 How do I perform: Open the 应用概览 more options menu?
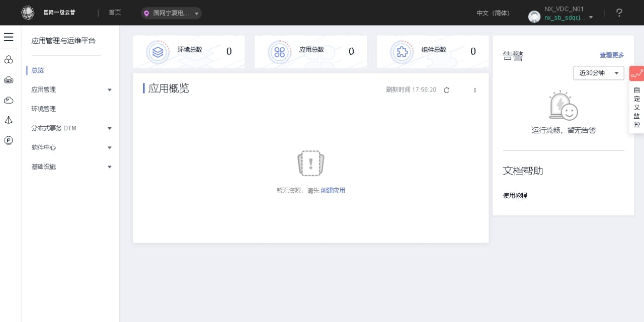(x=474, y=90)
